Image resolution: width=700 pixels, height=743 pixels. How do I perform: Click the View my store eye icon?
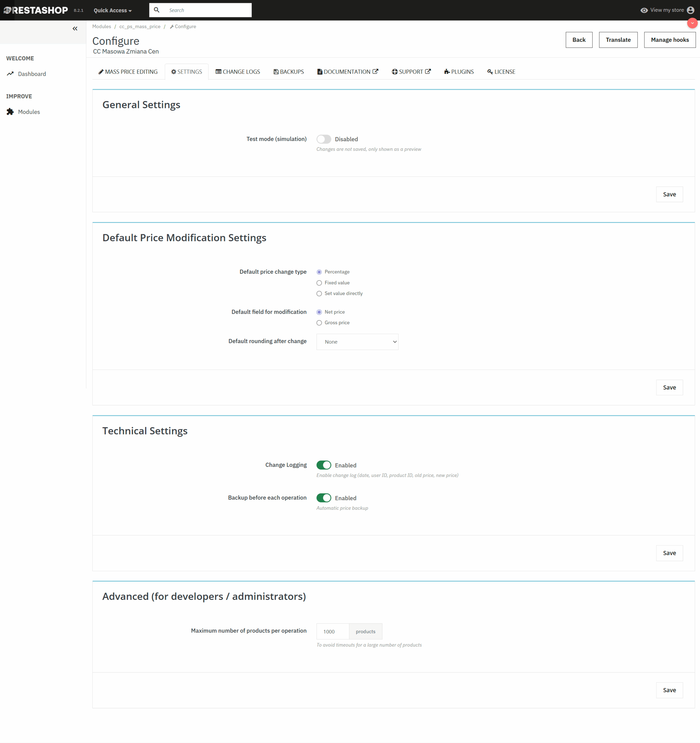tap(644, 10)
